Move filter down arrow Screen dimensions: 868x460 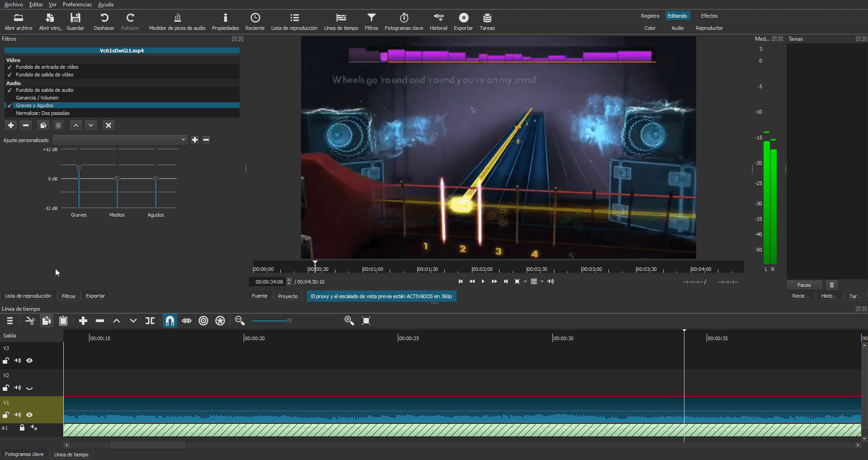click(91, 125)
